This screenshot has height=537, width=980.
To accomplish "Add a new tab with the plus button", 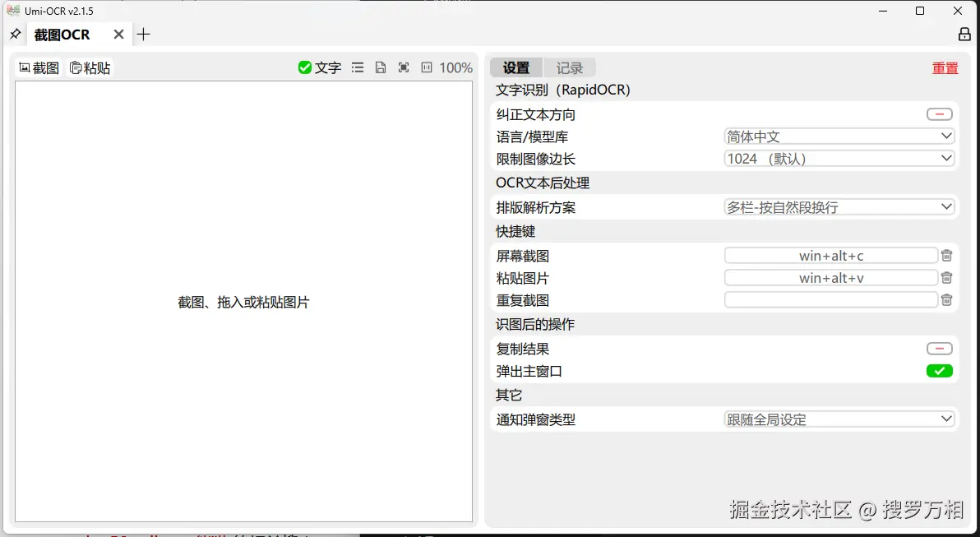I will (x=143, y=35).
